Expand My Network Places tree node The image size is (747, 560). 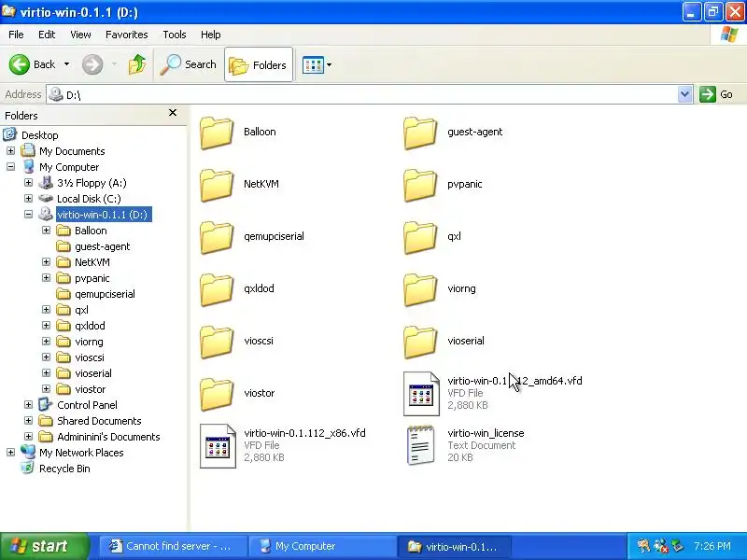(x=10, y=453)
